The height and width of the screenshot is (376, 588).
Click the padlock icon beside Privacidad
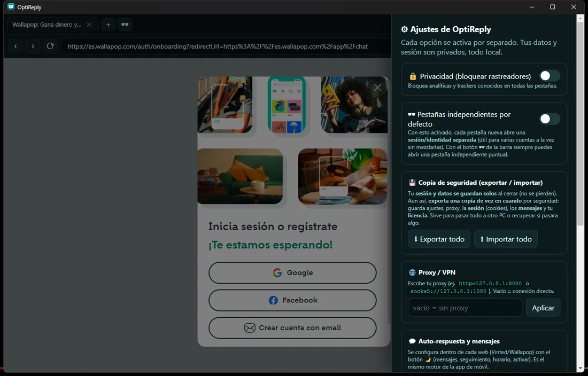tap(413, 76)
